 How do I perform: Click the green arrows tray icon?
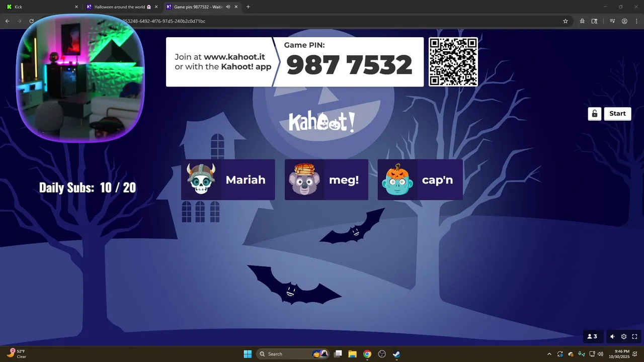click(582, 354)
